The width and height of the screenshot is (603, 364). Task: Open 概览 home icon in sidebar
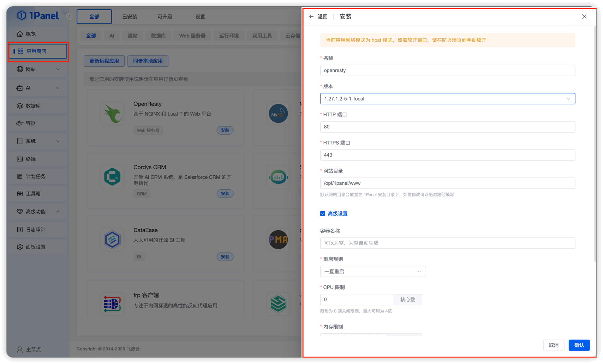pyautogui.click(x=20, y=34)
